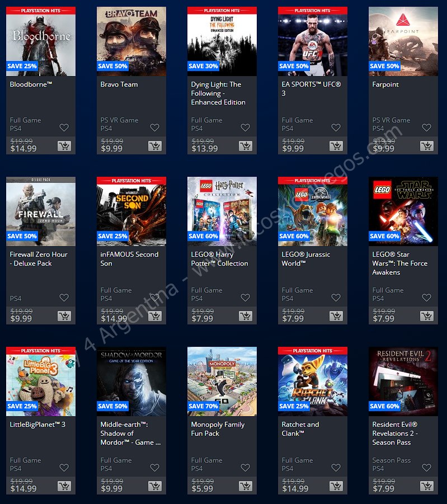Add Bravo Team to shopping cart

point(155,146)
